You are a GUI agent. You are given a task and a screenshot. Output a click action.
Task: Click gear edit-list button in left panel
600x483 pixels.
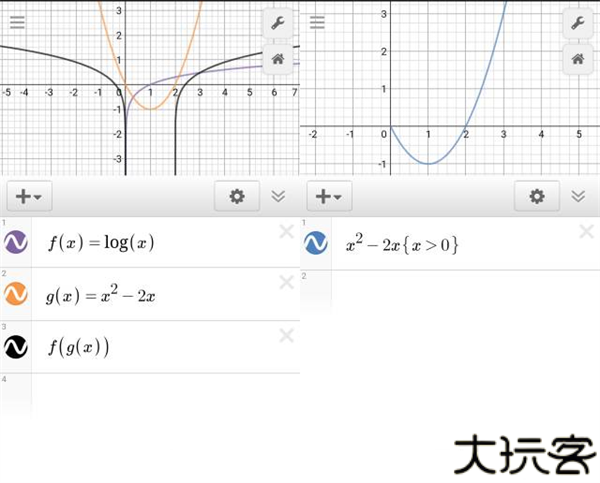(x=237, y=196)
